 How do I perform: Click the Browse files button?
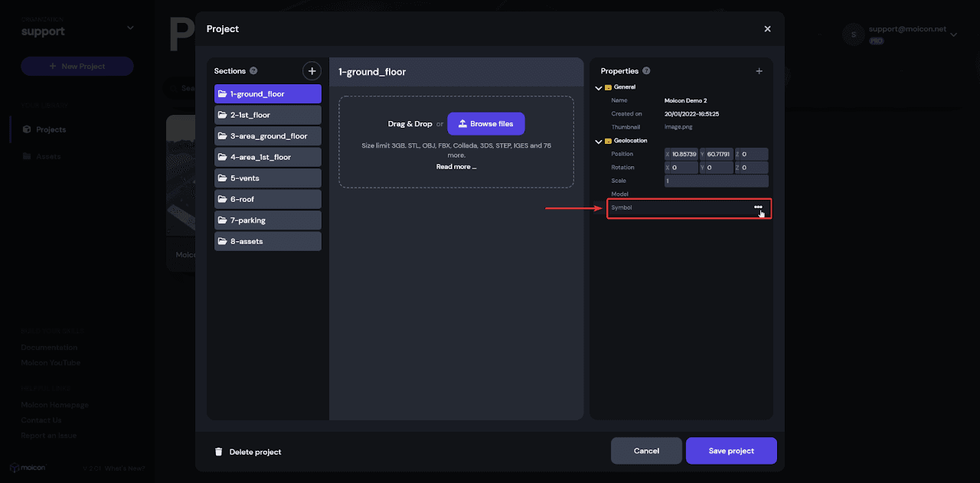pyautogui.click(x=486, y=124)
